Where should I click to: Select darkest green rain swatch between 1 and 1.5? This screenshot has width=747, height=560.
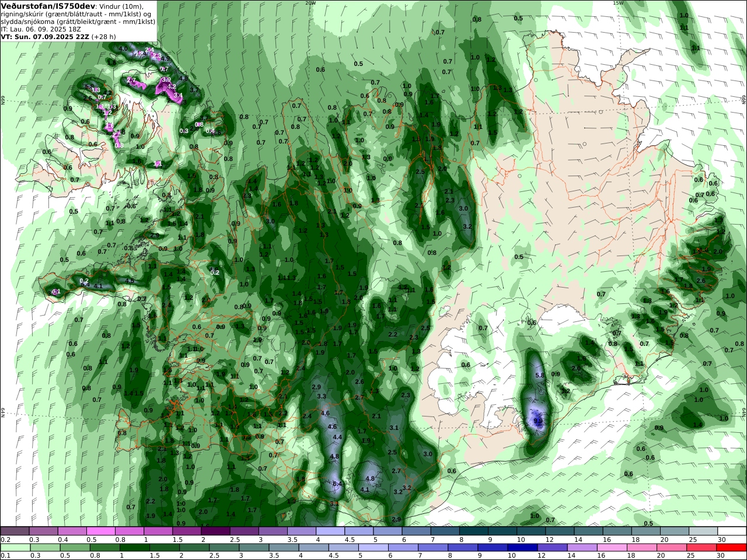click(135, 548)
